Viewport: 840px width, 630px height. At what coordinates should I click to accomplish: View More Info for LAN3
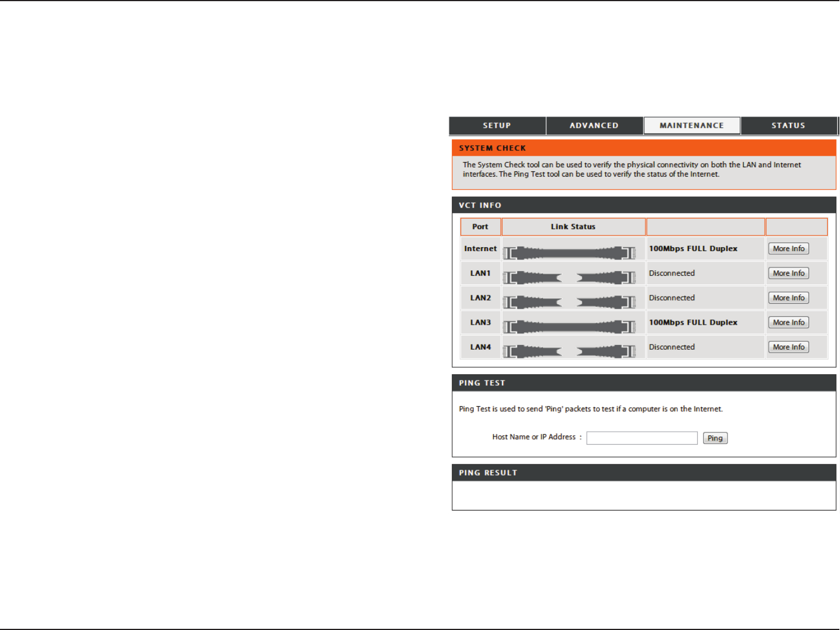789,322
